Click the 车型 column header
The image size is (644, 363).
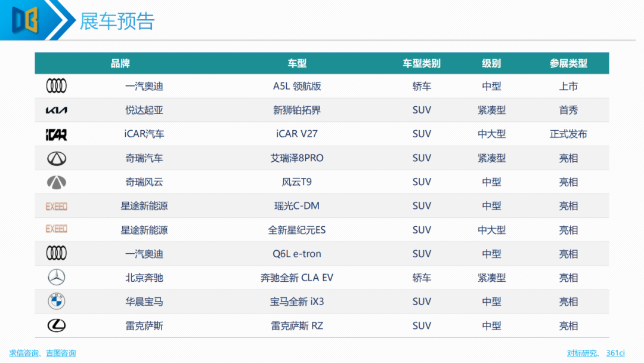[x=297, y=63]
